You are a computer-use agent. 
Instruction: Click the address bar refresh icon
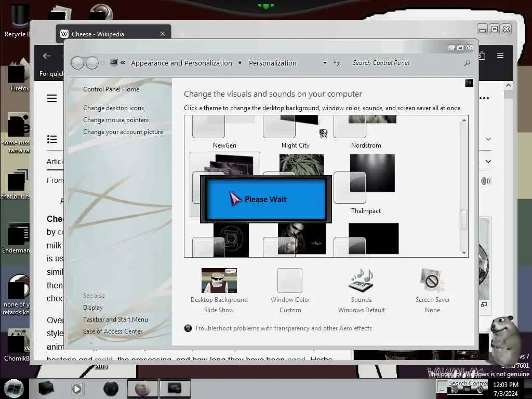[x=337, y=63]
